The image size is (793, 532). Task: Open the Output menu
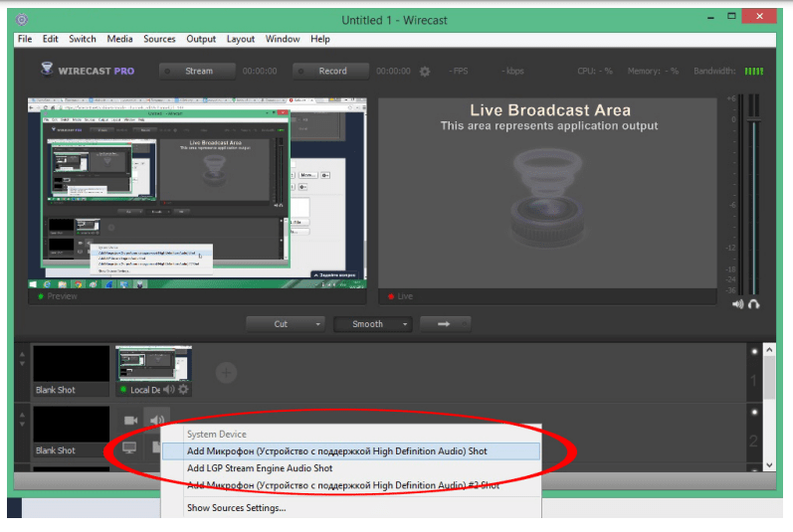(x=201, y=39)
